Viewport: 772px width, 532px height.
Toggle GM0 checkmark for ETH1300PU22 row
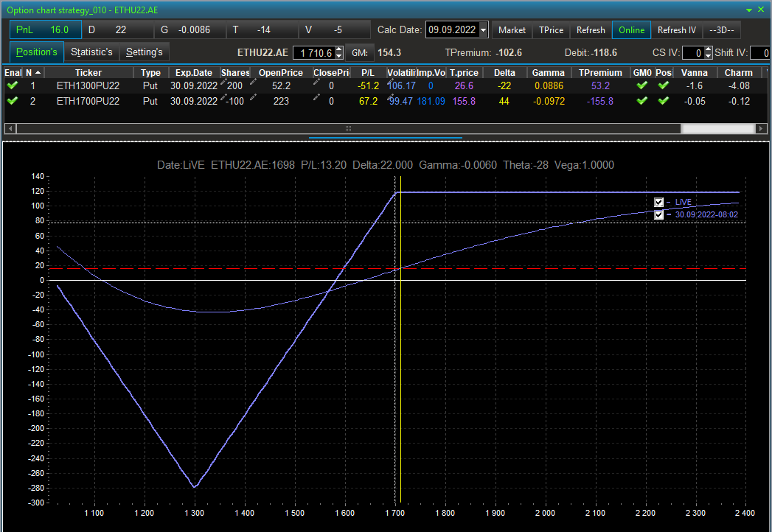(x=642, y=85)
